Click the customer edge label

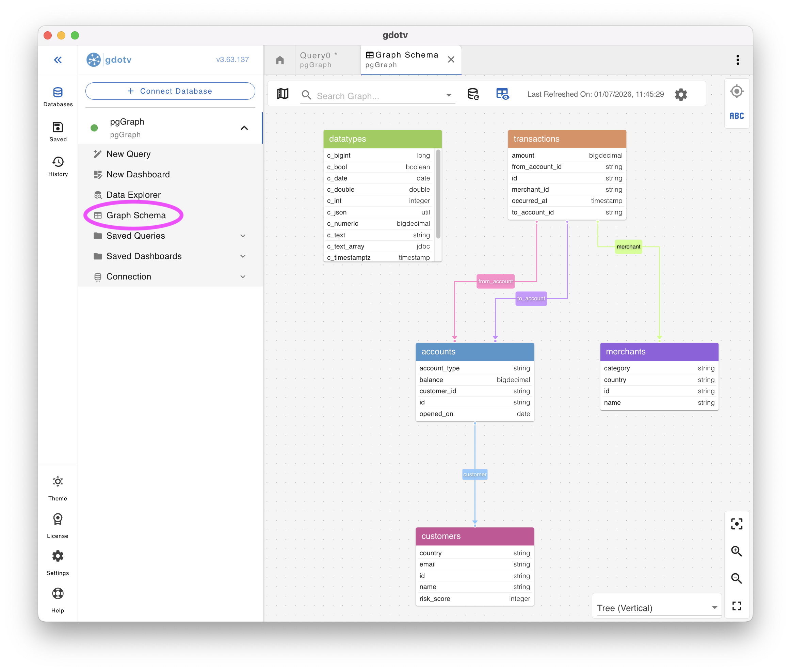[474, 474]
